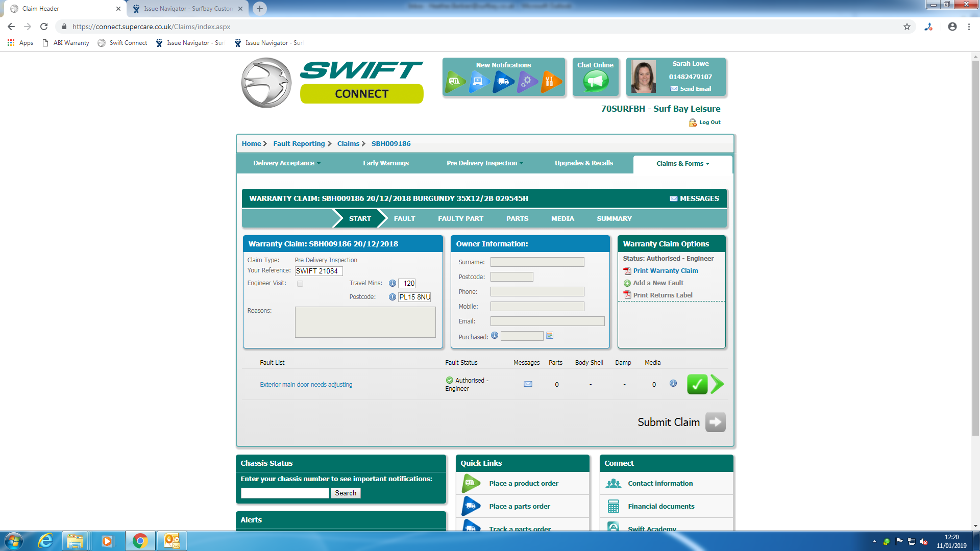Switch to the FAULTY PART step tab
980x551 pixels.
pyautogui.click(x=460, y=219)
